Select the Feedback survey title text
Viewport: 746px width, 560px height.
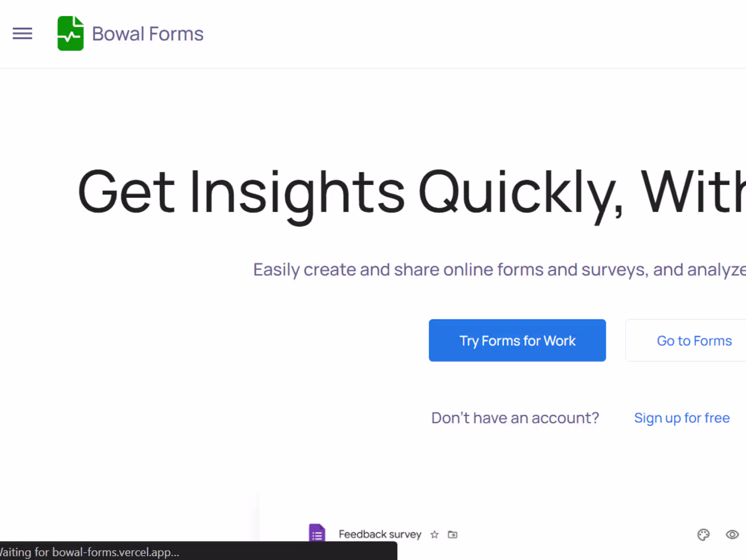click(380, 534)
